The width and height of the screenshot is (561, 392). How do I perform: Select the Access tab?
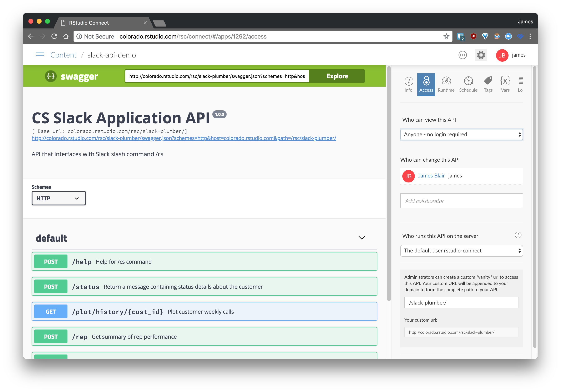coord(426,84)
